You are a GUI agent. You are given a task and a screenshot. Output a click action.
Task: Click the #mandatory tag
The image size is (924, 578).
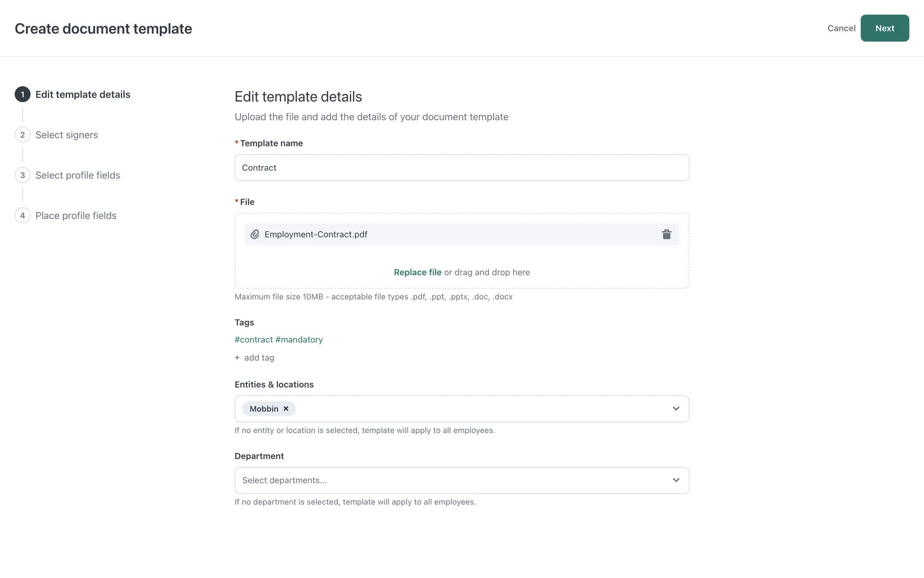coord(299,340)
